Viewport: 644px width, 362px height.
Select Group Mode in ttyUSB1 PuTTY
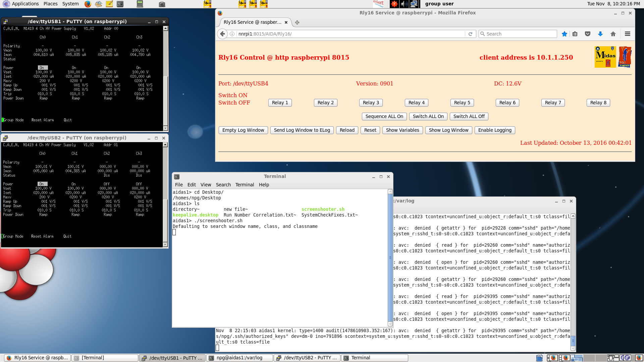13,120
